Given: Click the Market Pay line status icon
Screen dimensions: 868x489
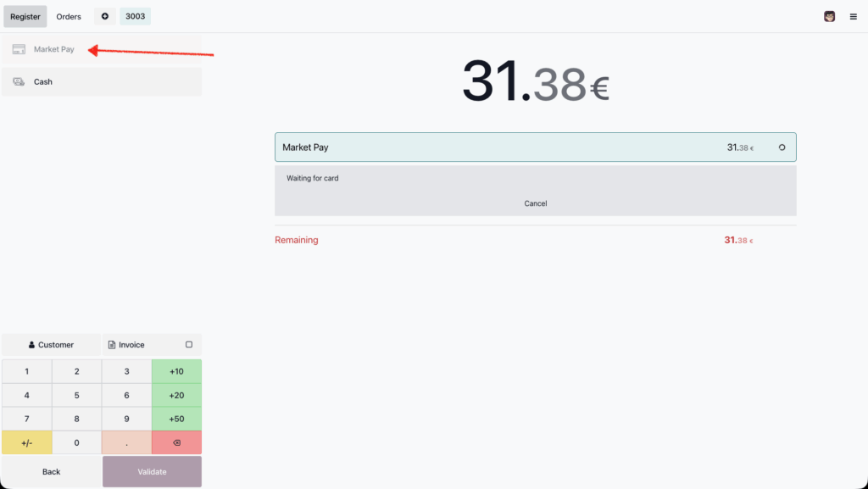Looking at the screenshot, I should (x=782, y=147).
